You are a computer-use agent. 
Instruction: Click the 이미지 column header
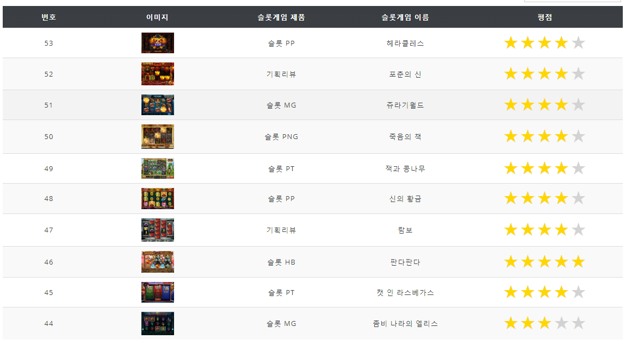coord(157,17)
